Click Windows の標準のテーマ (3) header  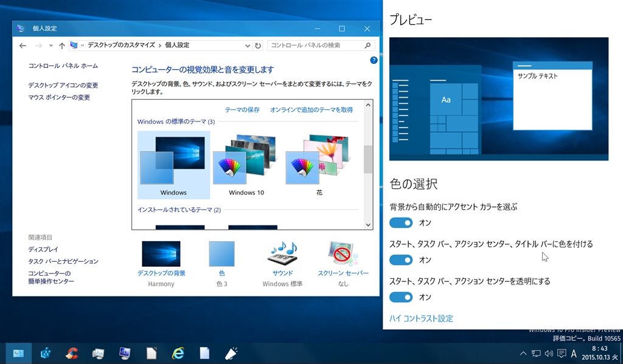click(x=176, y=122)
